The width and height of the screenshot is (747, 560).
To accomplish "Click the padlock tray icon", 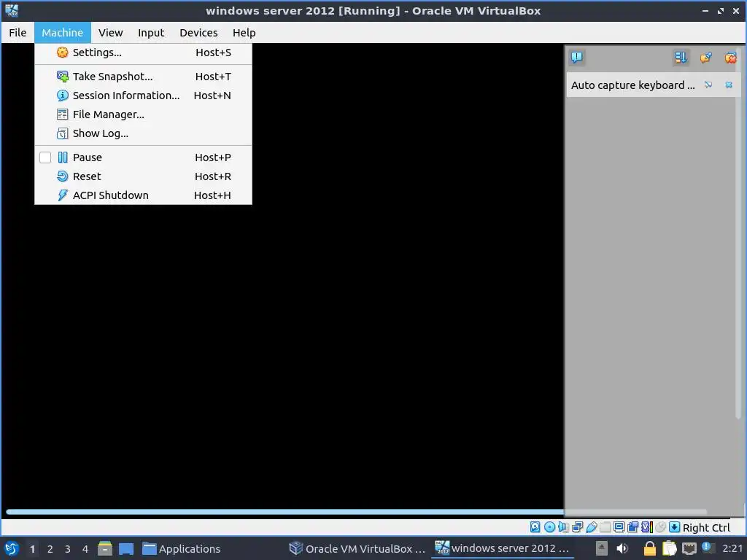I will pos(649,548).
